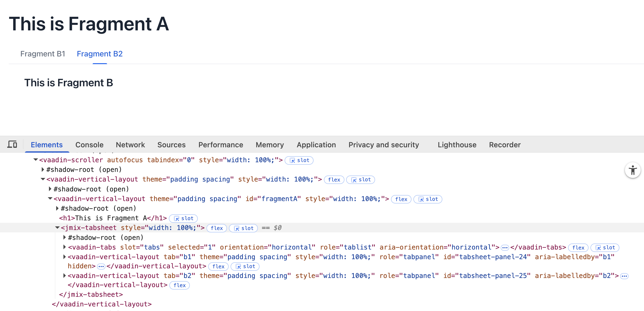
Task: Click flex badge on the fragmentA layout row
Action: click(x=401, y=199)
